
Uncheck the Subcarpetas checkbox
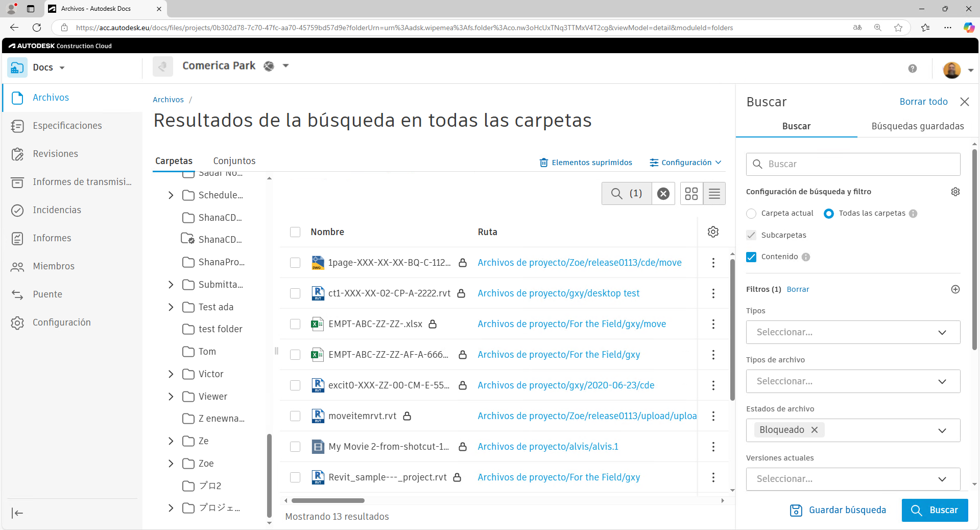(751, 235)
